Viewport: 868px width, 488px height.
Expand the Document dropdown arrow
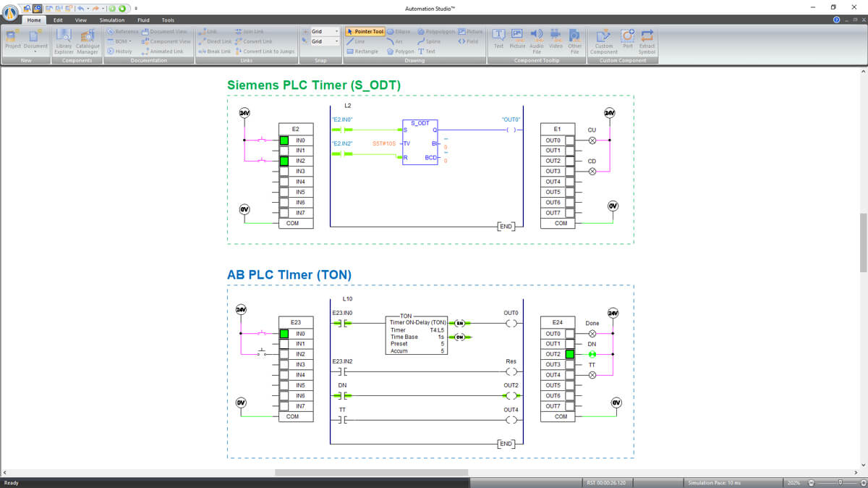(x=35, y=51)
